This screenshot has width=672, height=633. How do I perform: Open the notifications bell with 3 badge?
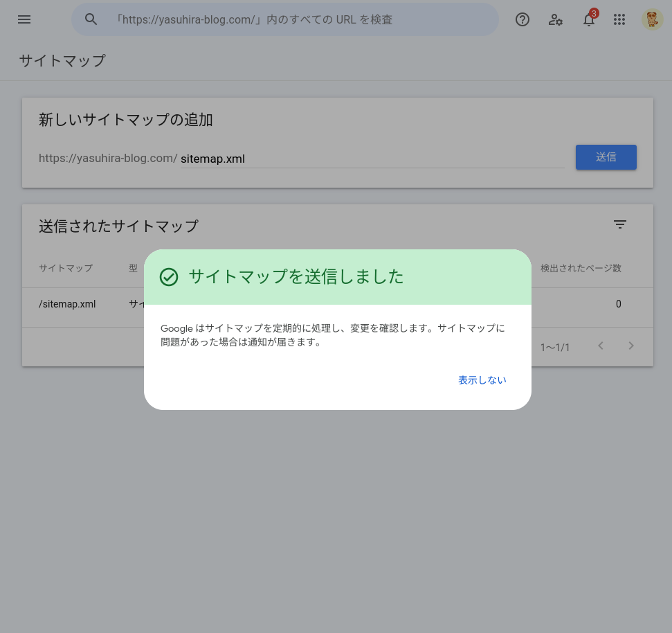pyautogui.click(x=589, y=19)
